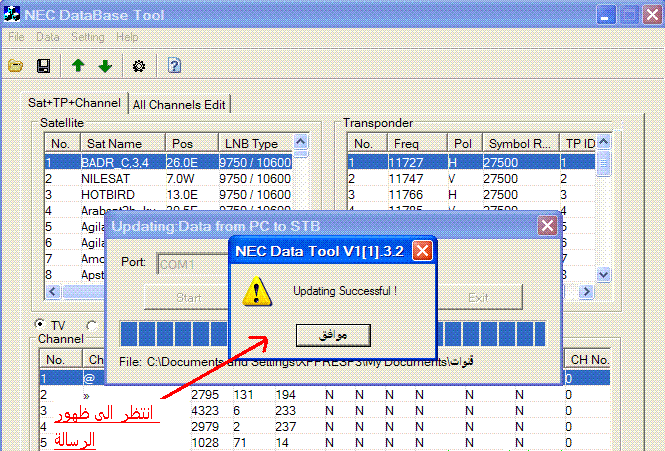Click satellite list scroll up arrow
Viewport: 665px width, 451px height.
pyautogui.click(x=301, y=141)
